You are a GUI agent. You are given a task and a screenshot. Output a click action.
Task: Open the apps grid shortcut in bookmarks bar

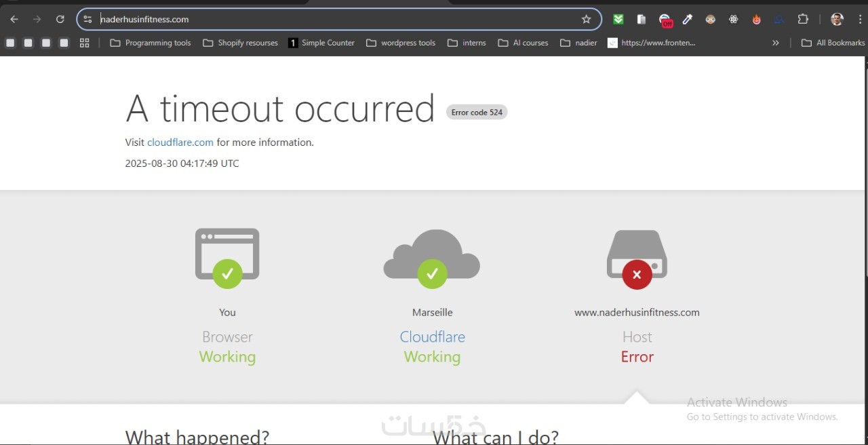click(85, 43)
